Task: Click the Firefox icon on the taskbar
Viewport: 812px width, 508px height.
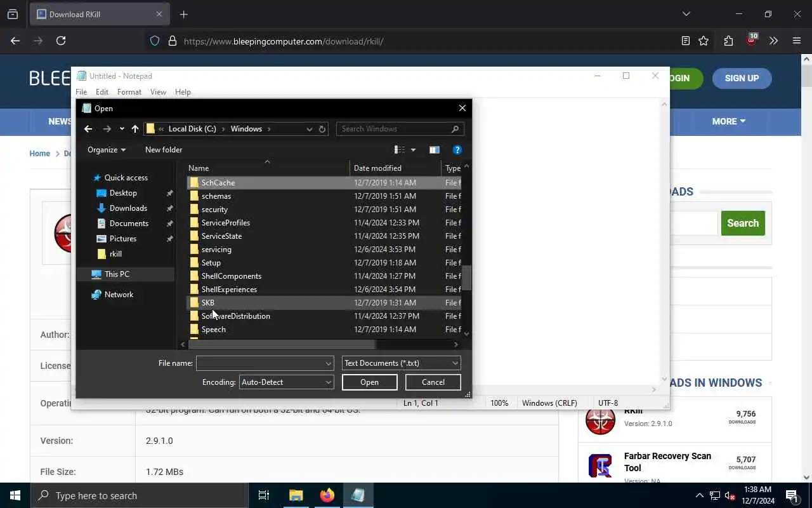Action: click(327, 495)
